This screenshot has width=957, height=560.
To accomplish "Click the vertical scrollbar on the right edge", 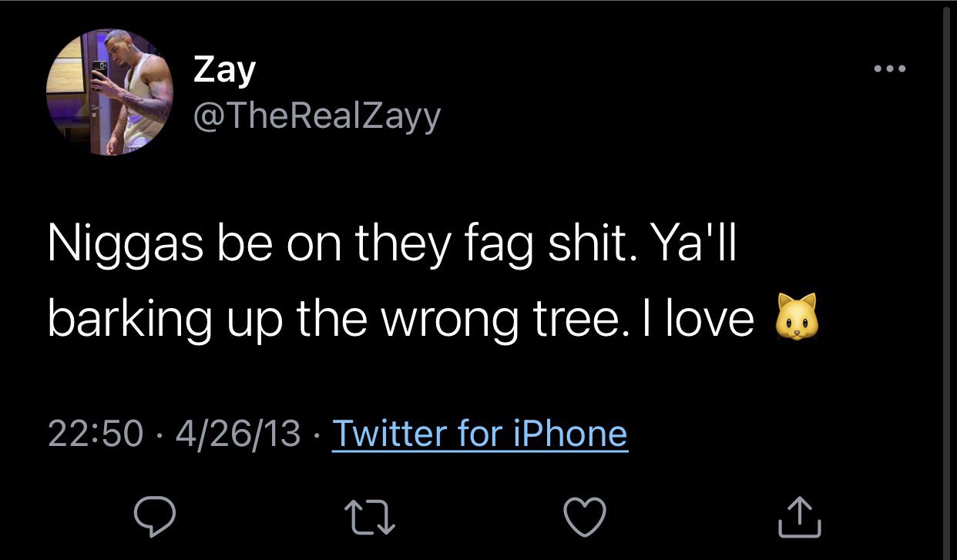I will point(947,277).
